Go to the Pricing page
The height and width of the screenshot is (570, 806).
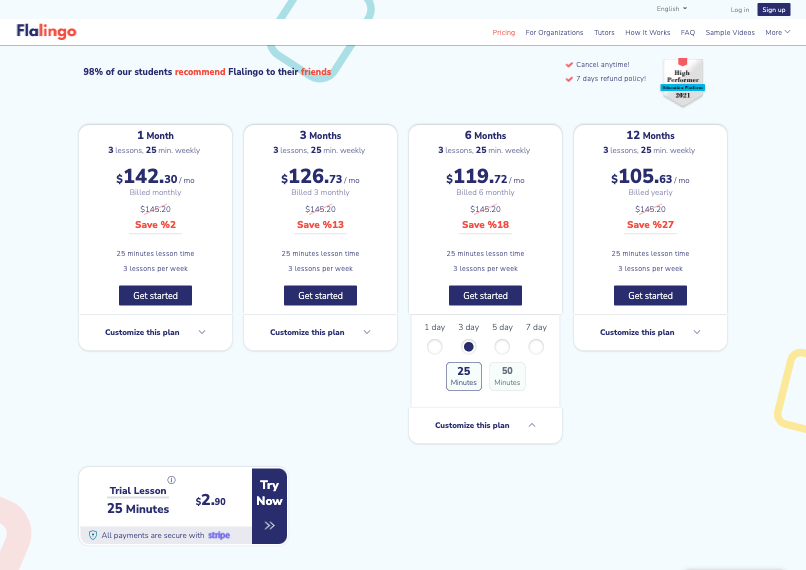(504, 32)
